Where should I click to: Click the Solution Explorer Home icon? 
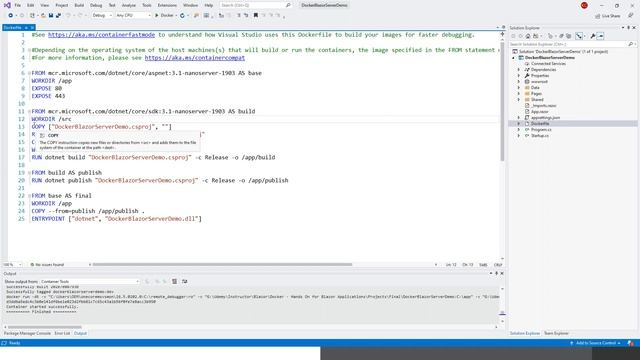528,36
